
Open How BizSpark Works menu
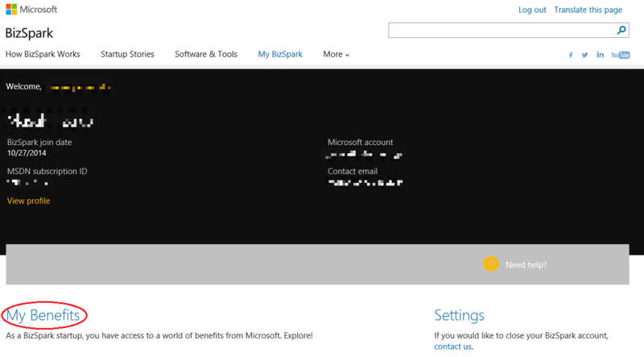pos(43,54)
